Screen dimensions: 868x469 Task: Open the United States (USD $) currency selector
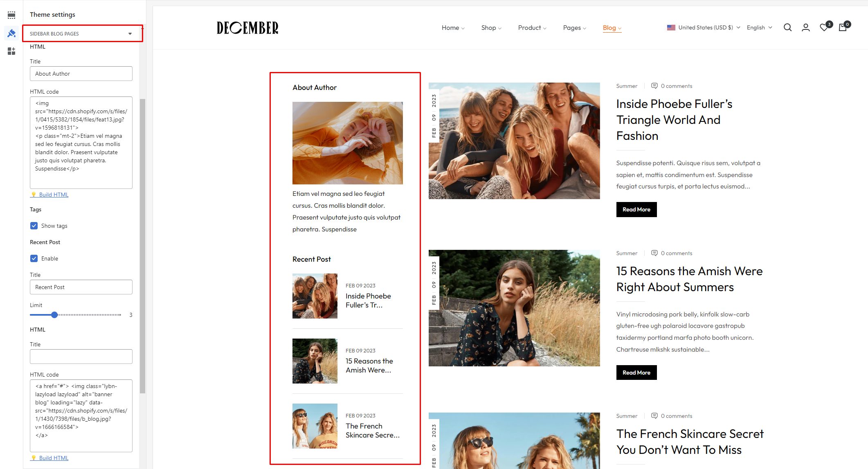704,27
